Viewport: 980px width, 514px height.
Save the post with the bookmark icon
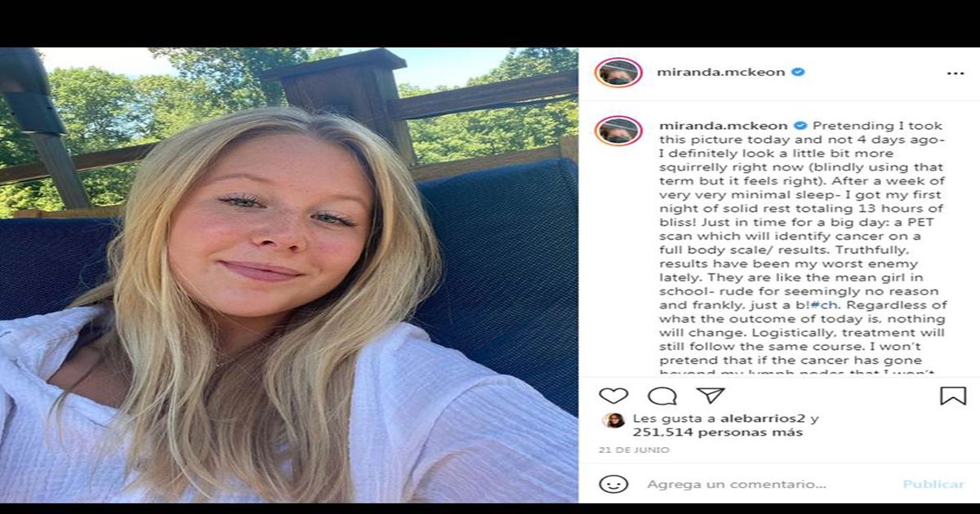point(952,396)
